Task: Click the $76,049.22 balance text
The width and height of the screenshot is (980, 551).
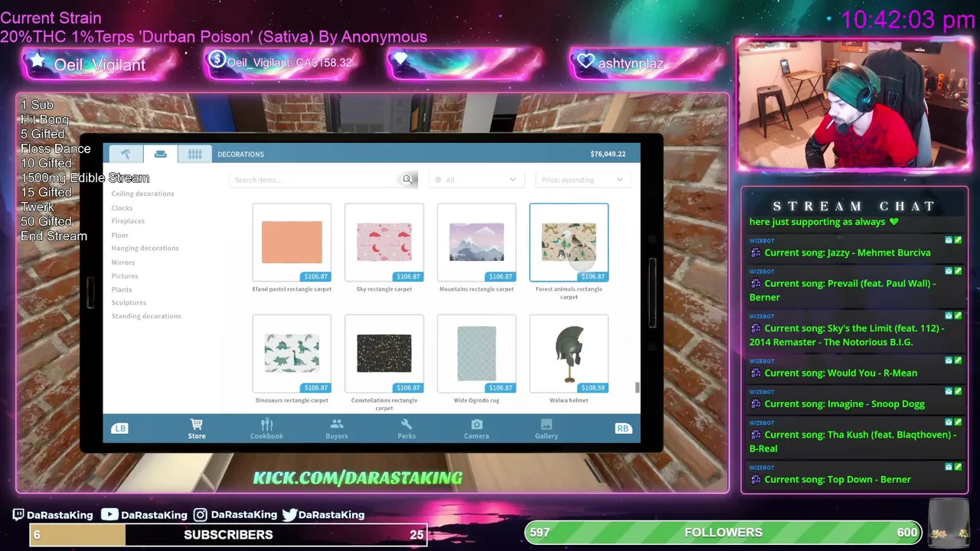Action: point(608,154)
